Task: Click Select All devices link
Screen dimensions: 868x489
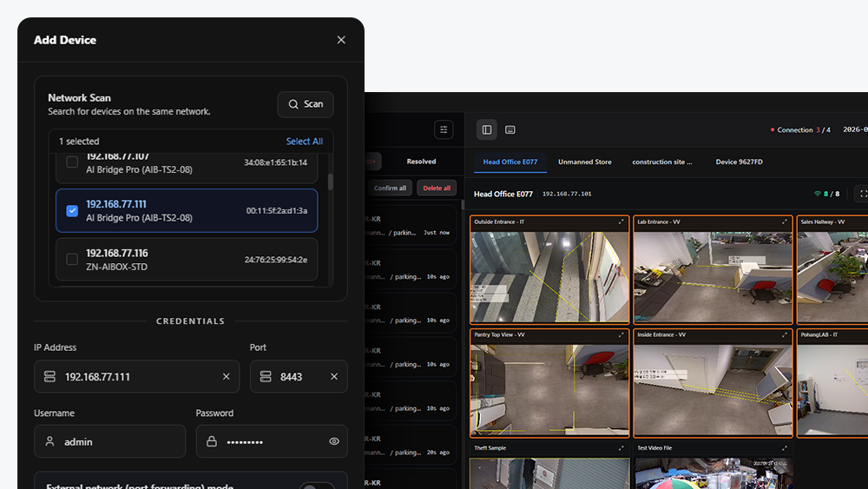Action: tap(305, 142)
